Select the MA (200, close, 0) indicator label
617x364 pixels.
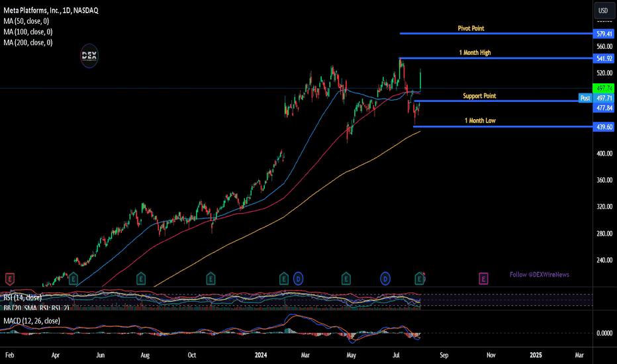(28, 42)
